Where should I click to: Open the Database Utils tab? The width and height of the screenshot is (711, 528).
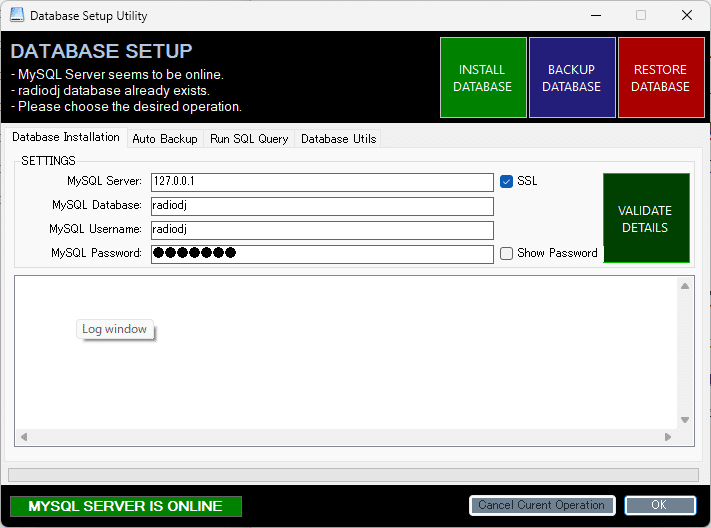pyautogui.click(x=338, y=139)
